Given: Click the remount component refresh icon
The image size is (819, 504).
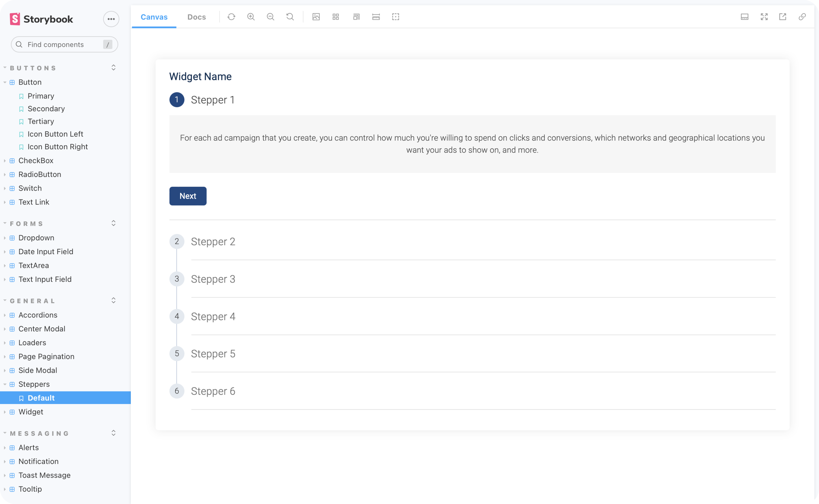Looking at the screenshot, I should point(231,17).
